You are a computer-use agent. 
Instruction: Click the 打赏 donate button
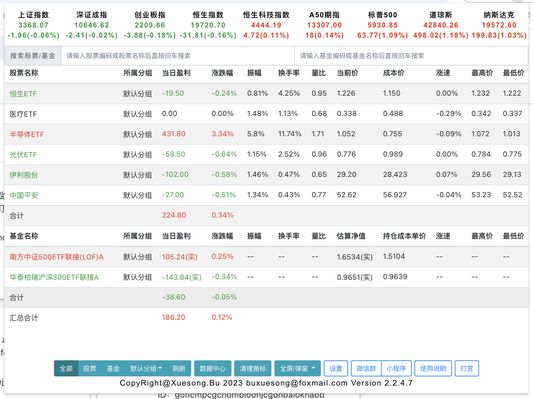tap(467, 368)
